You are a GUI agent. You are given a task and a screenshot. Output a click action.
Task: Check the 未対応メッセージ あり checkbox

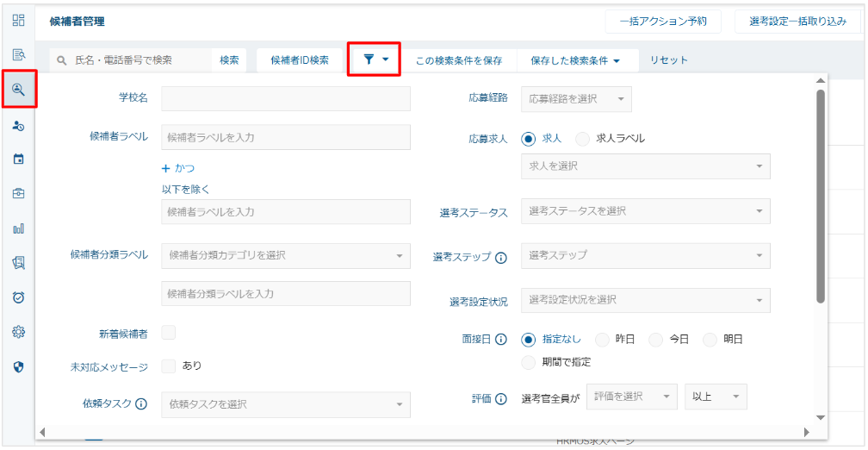click(x=169, y=366)
